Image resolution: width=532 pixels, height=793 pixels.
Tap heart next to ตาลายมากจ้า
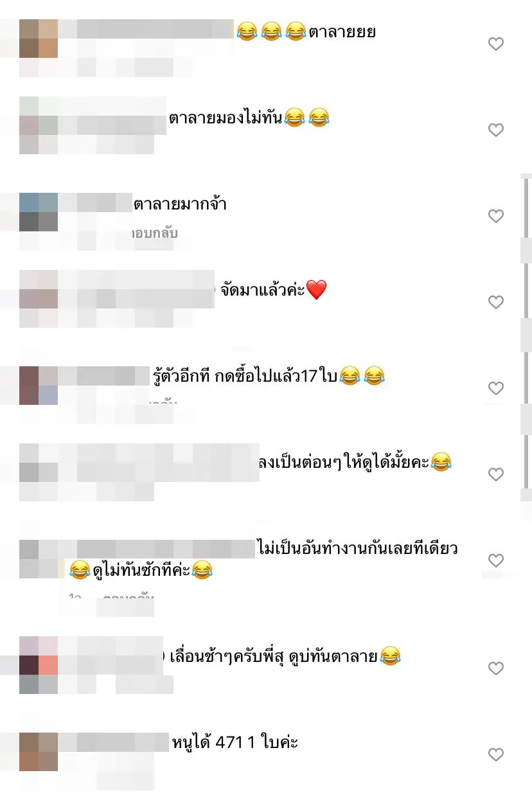496,216
